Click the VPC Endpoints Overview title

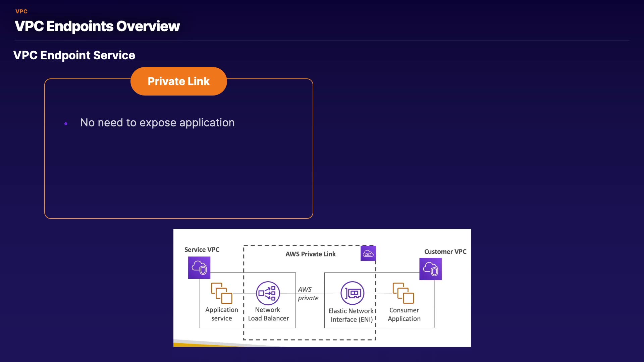click(97, 26)
